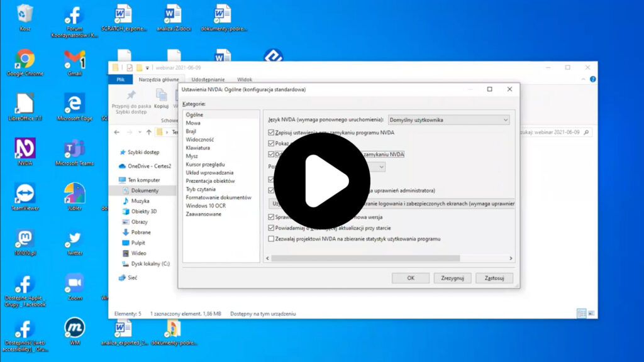This screenshot has height=362, width=644.
Task: Select the WM desktop icon
Action: point(75,331)
